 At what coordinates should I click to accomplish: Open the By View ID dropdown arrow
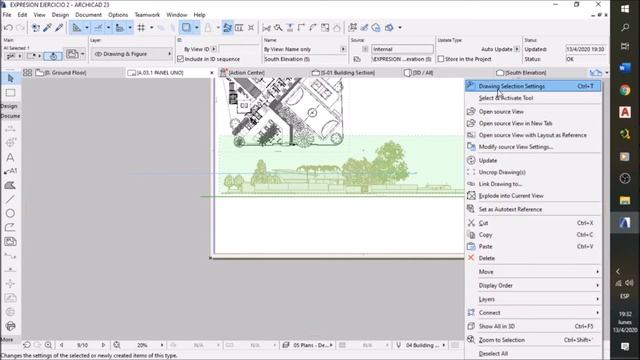(x=214, y=49)
